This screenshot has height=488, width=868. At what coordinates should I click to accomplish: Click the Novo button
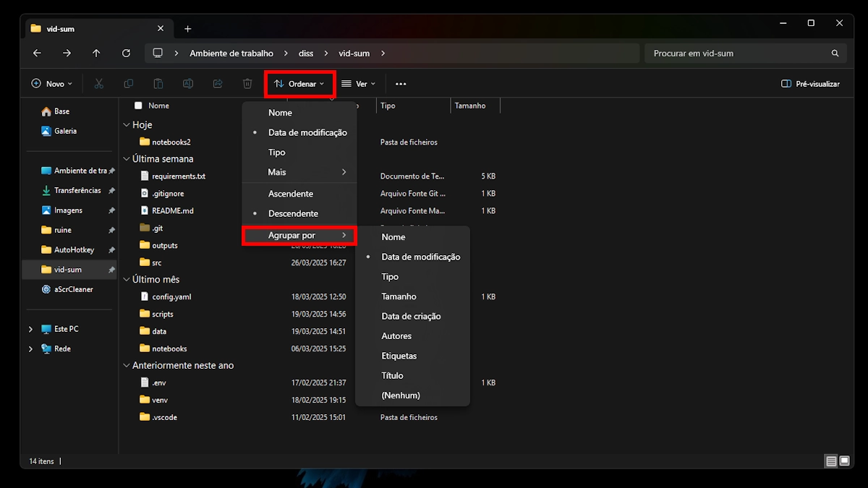[x=52, y=84]
